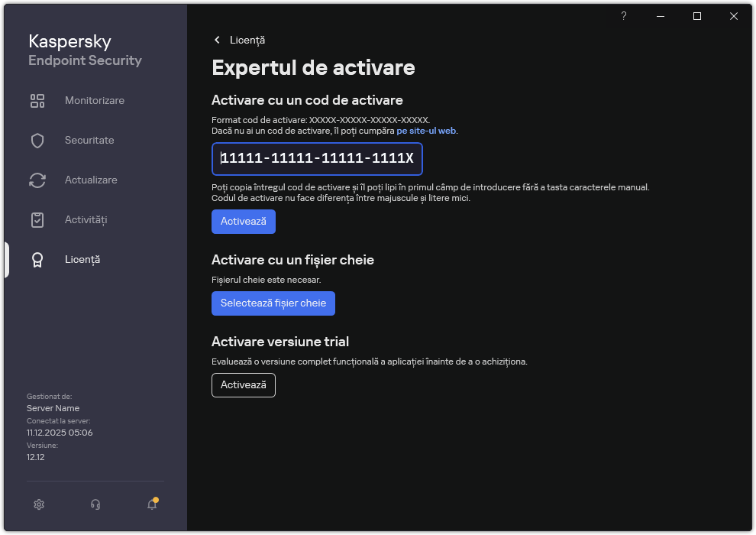This screenshot has width=756, height=535.
Task: Contact support using the headset icon
Action: point(95,504)
